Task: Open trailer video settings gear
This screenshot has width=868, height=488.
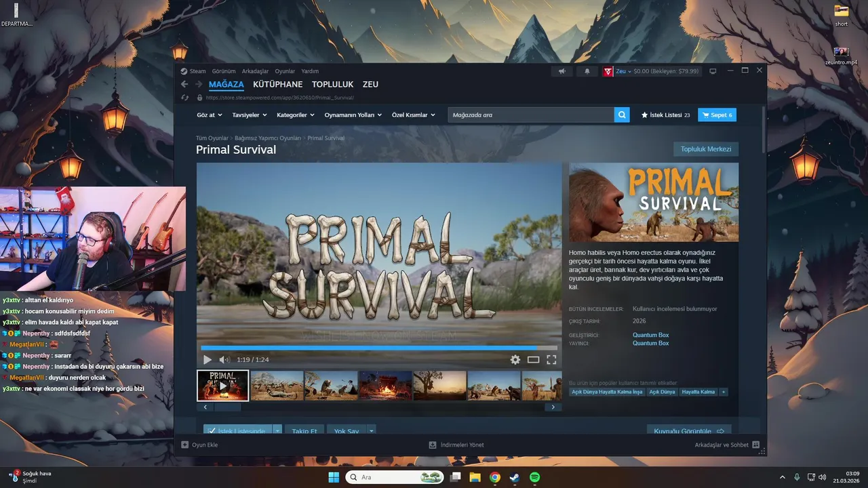Action: [x=515, y=360]
